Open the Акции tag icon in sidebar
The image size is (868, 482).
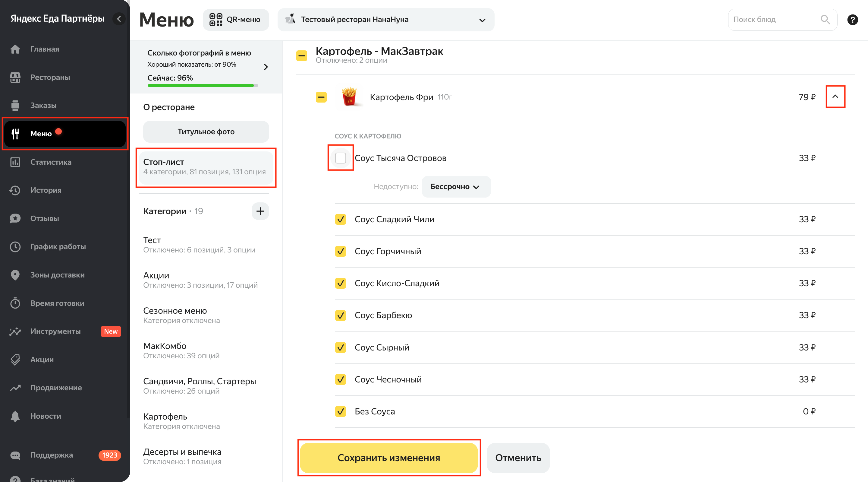15,360
